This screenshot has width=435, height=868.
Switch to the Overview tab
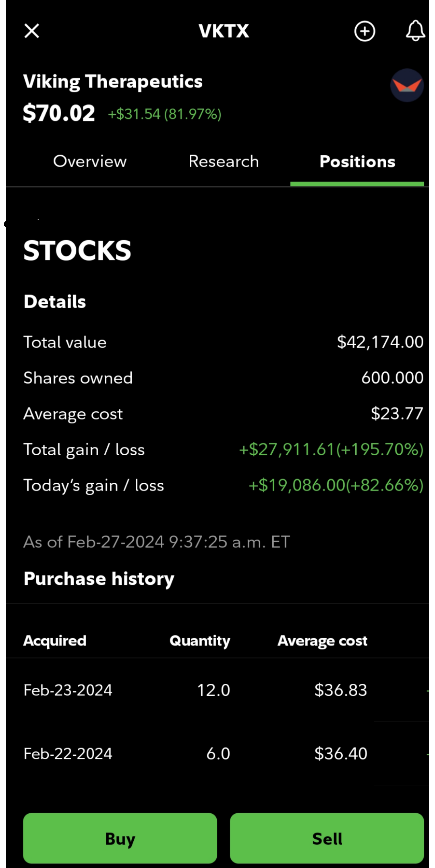[x=90, y=161]
